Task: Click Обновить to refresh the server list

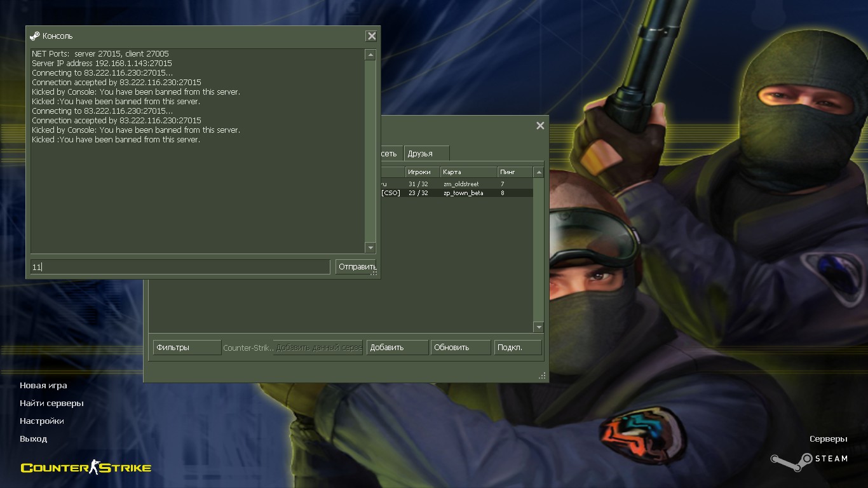Action: point(461,348)
